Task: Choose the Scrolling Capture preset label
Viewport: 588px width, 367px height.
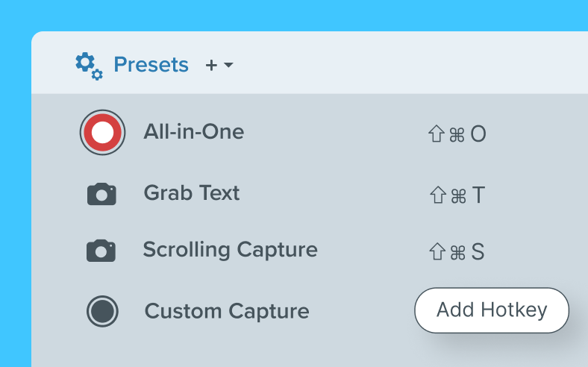Action: [x=230, y=249]
